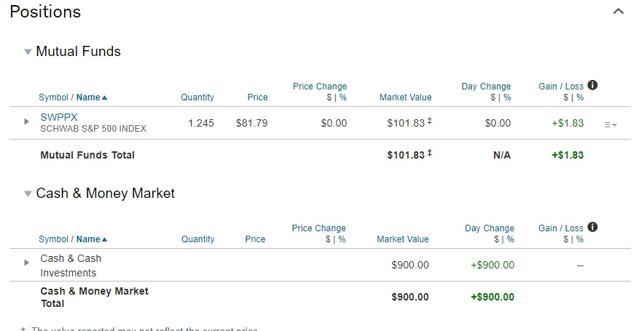The height and width of the screenshot is (331, 644).
Task: Click Cash section Gain/Loss info icon
Action: point(592,227)
